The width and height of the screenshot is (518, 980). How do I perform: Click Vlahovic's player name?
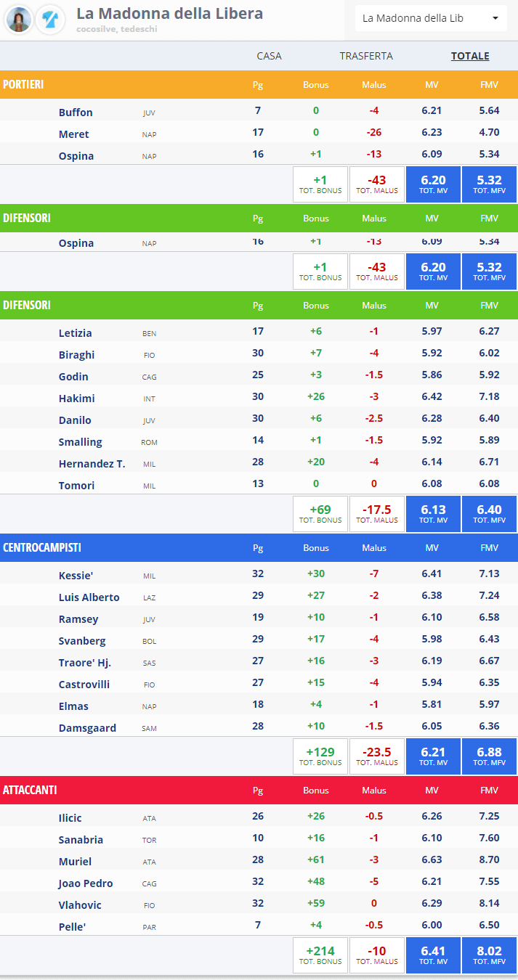80,905
